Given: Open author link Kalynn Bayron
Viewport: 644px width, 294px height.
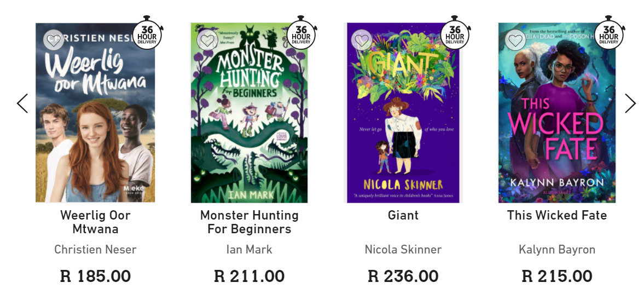Looking at the screenshot, I should [x=557, y=250].
